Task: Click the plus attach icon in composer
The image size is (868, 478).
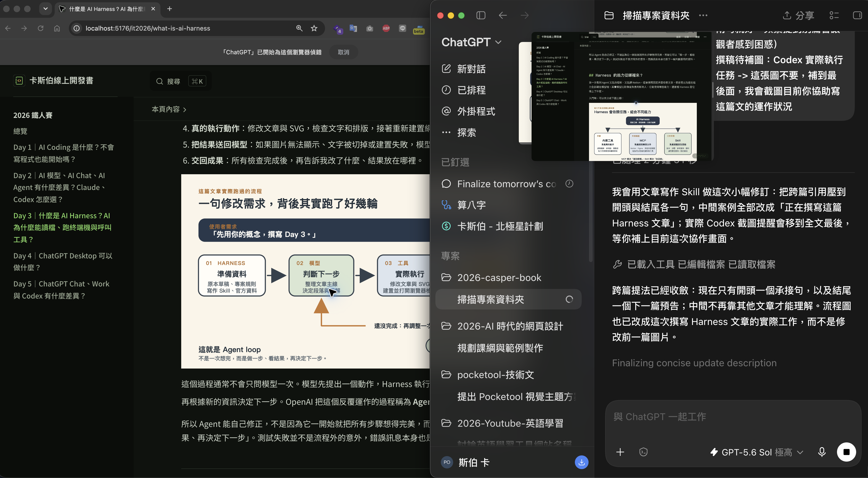Action: (x=620, y=452)
